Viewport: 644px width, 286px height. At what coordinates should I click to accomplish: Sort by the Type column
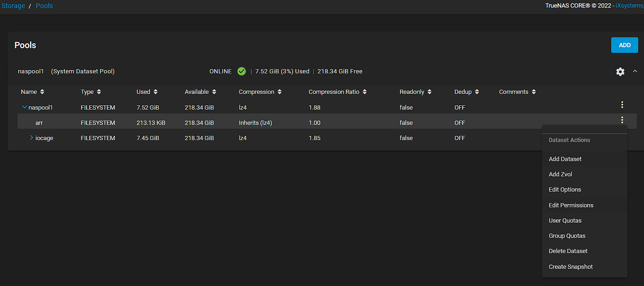pyautogui.click(x=91, y=92)
